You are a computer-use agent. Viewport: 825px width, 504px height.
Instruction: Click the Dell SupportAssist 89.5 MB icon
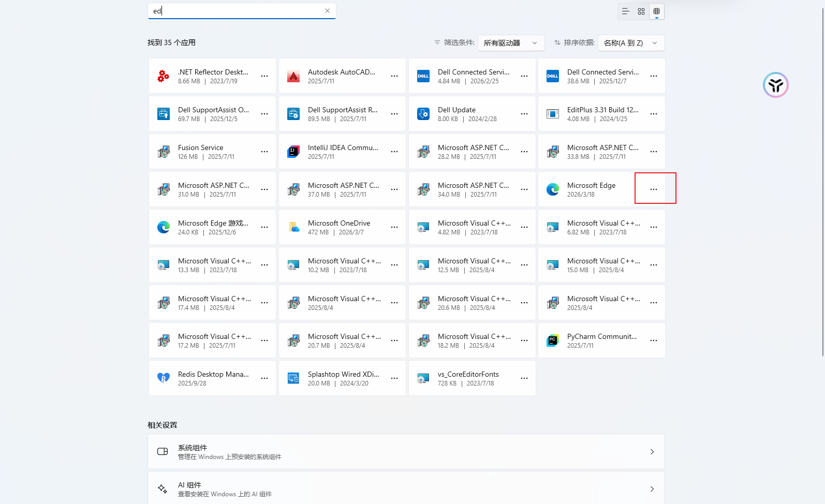293,114
